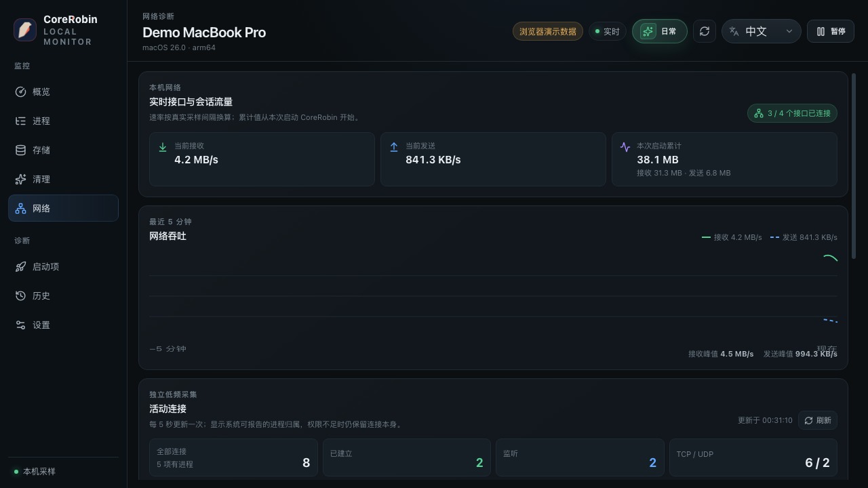Pause sampling with the 暂停 button
Image resolution: width=868 pixels, height=488 pixels.
click(x=831, y=31)
